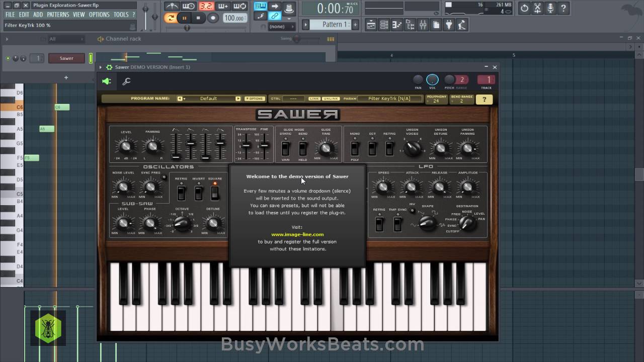644x362 pixels.
Task: Toggle typing keyboard to piano icon
Action: coord(261,7)
